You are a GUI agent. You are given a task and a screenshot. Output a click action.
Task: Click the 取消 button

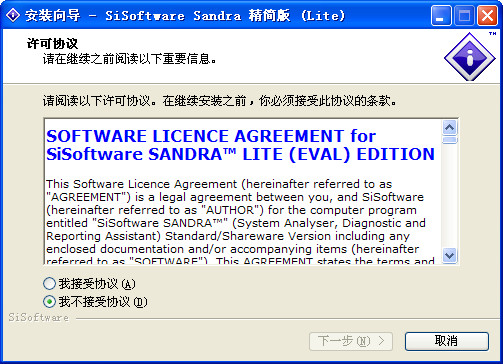click(447, 341)
